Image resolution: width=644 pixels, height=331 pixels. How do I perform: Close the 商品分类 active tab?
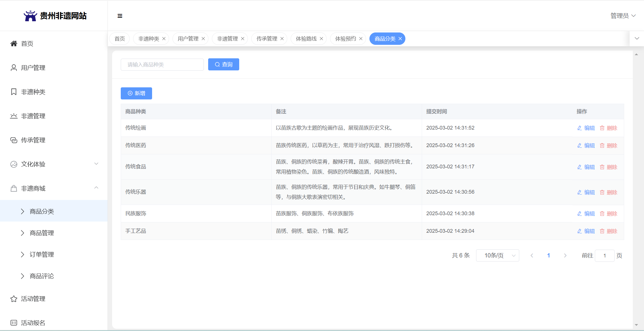point(400,39)
